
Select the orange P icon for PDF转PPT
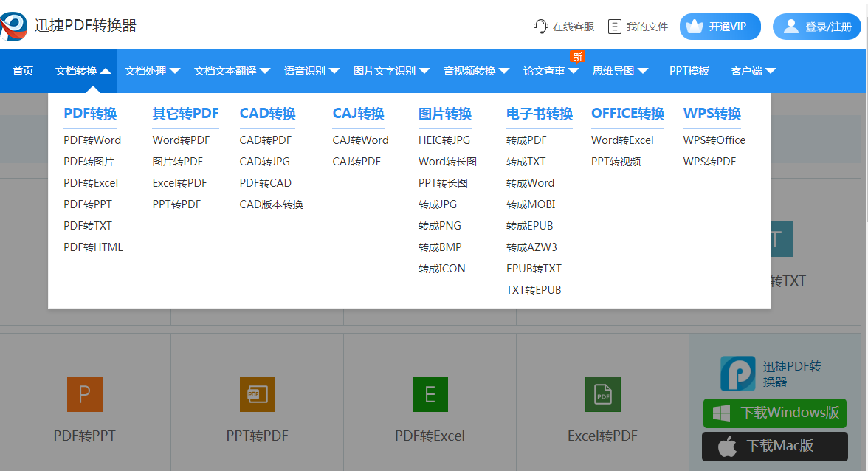84,394
